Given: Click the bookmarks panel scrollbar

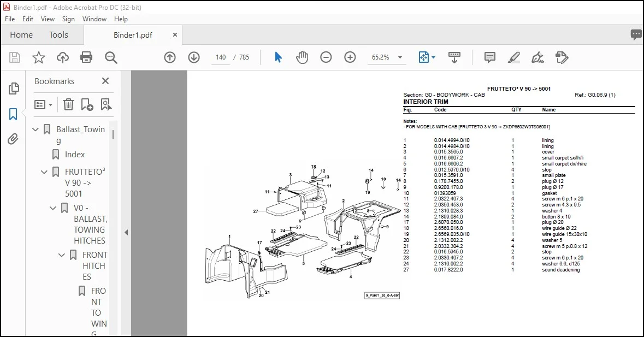Looking at the screenshot, I should [x=113, y=135].
